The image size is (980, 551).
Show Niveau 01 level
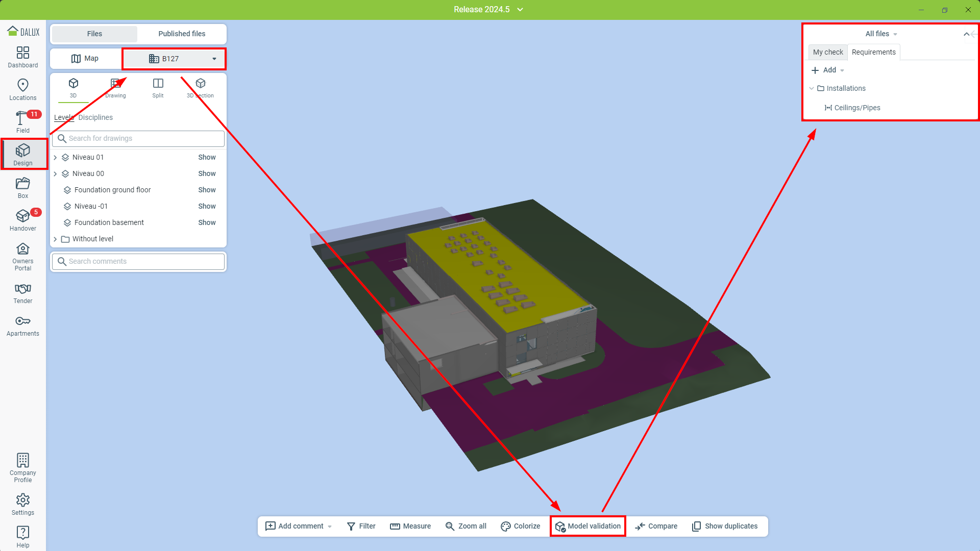pos(207,157)
